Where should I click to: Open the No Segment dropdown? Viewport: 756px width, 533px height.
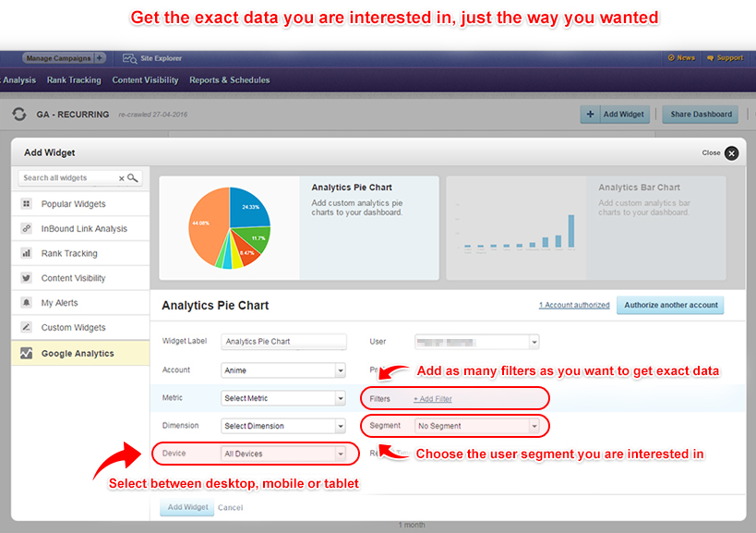tap(477, 426)
